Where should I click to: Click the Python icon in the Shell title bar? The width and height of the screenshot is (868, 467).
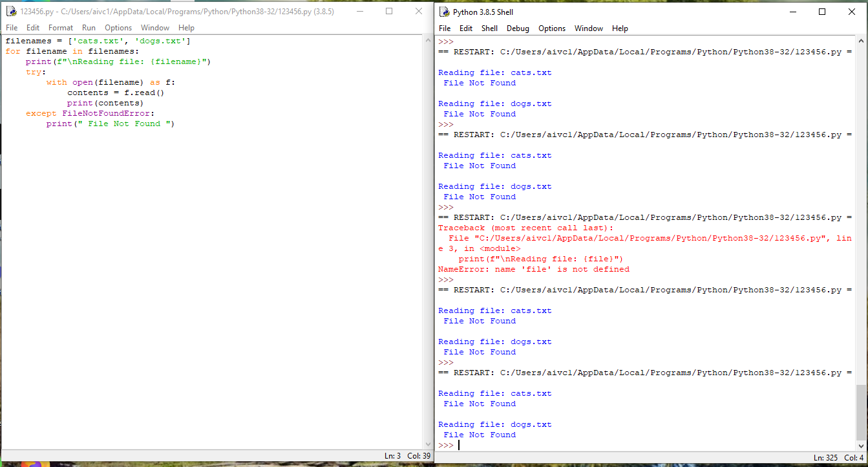click(445, 12)
